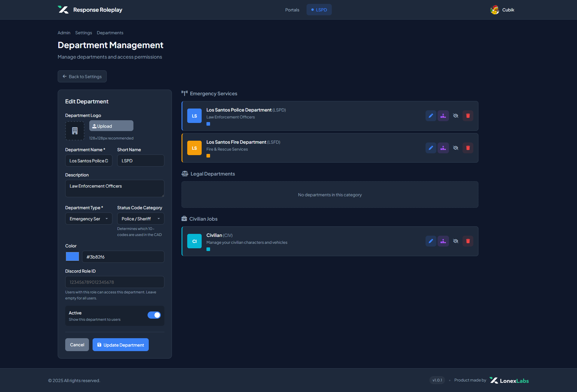Go to the Portals nav item
The width and height of the screenshot is (577, 392).
(292, 10)
